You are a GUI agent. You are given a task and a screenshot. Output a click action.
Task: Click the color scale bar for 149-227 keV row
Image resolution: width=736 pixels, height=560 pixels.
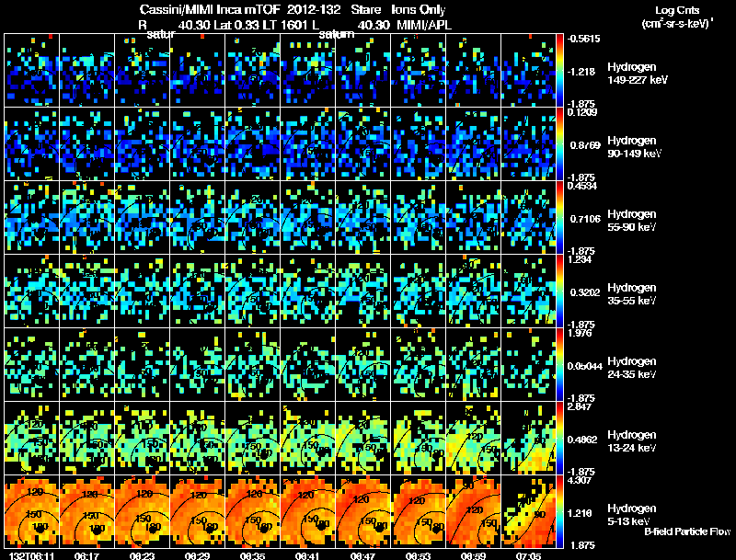click(559, 71)
